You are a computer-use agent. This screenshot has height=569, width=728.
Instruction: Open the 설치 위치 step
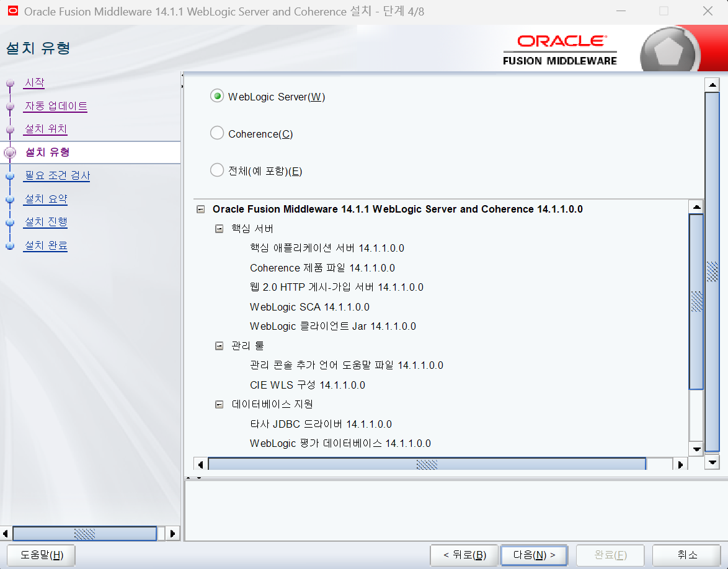(x=45, y=129)
